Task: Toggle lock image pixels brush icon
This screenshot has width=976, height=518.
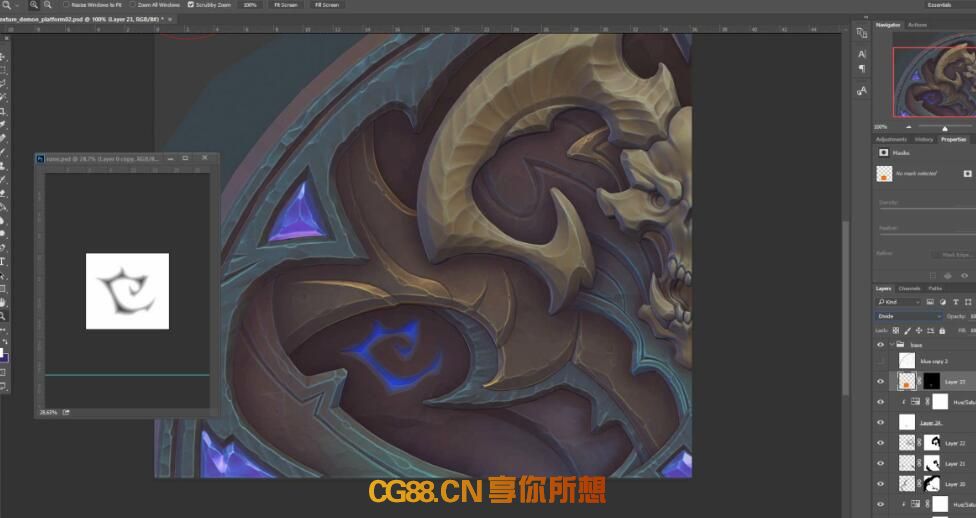Action: [x=907, y=331]
